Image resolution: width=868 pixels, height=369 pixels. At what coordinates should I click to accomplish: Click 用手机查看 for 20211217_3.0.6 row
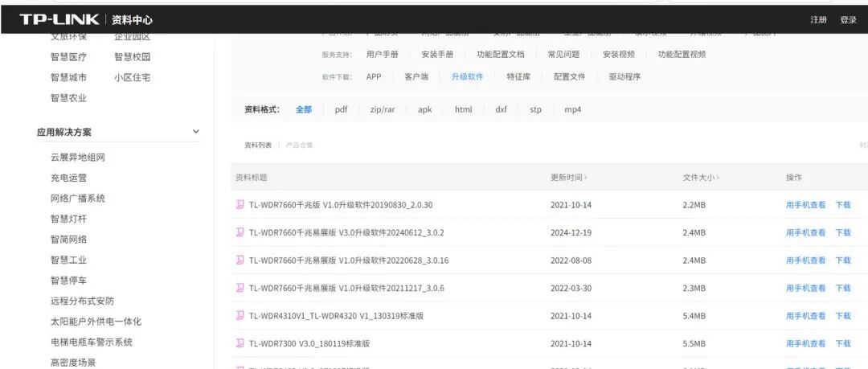tap(805, 288)
